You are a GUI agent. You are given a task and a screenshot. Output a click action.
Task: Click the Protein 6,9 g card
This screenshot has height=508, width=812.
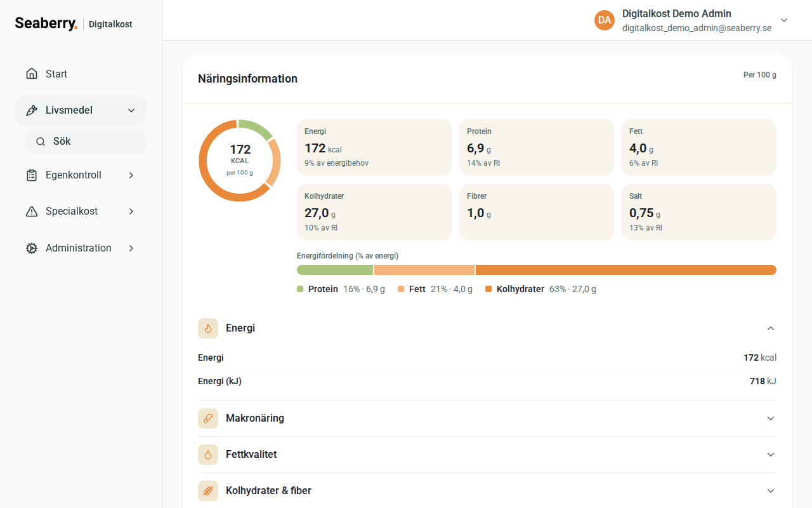coord(537,147)
